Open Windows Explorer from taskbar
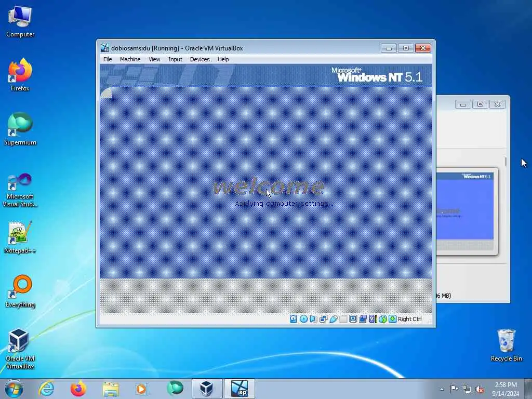Screen dimensions: 532x399 coord(111,389)
